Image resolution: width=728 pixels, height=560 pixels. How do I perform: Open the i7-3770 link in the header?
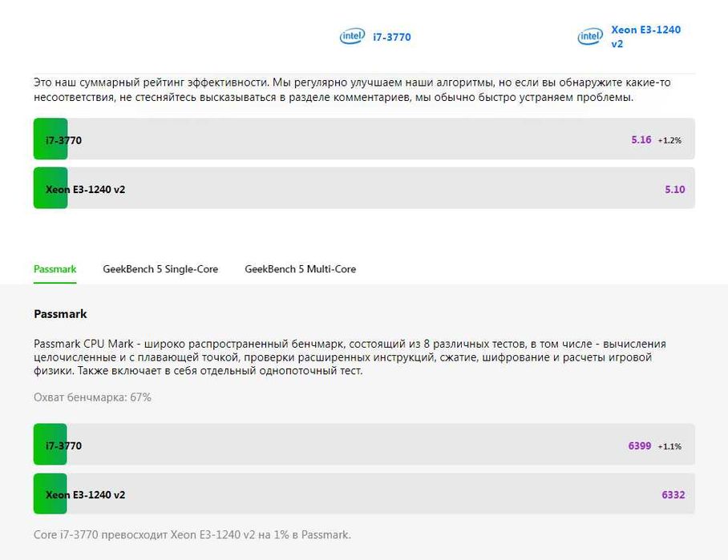[x=392, y=37]
